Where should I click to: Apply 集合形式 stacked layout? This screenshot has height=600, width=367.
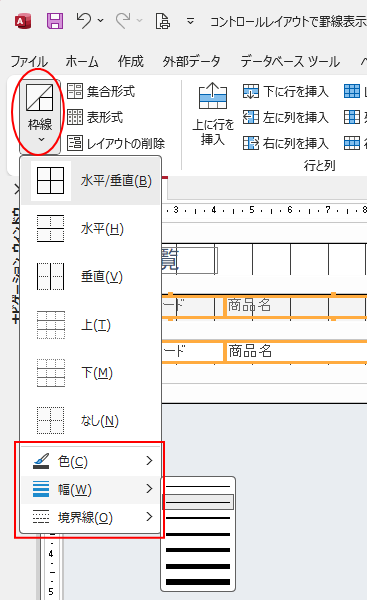click(101, 91)
